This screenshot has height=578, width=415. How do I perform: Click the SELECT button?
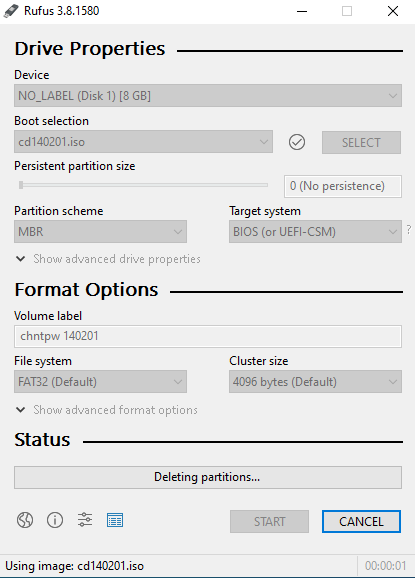coord(361,142)
